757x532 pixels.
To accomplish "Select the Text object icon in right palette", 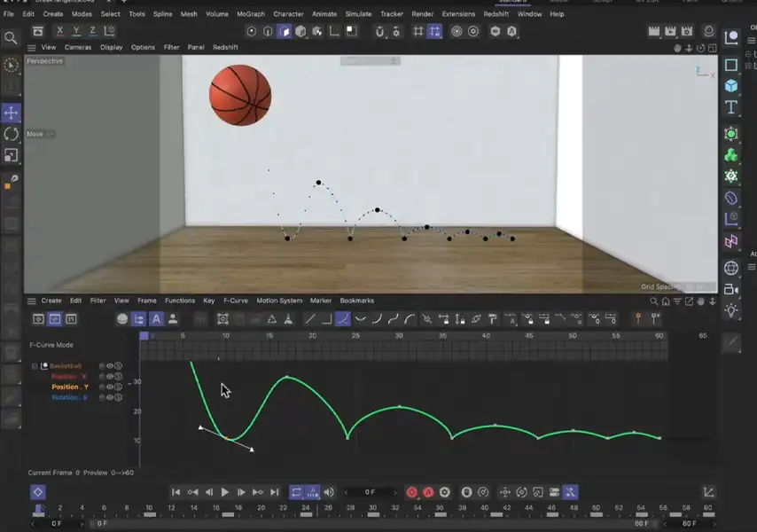I will (731, 107).
